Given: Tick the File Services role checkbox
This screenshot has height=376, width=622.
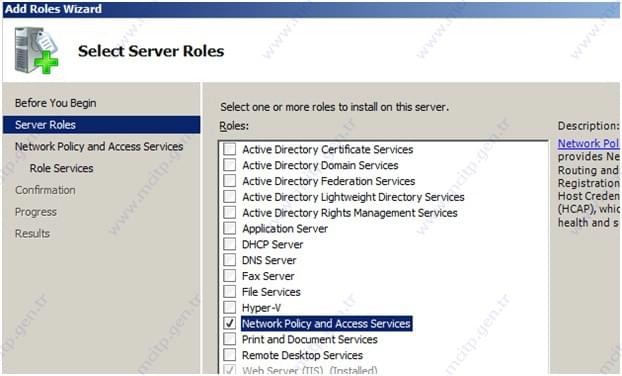Looking at the screenshot, I should point(229,292).
